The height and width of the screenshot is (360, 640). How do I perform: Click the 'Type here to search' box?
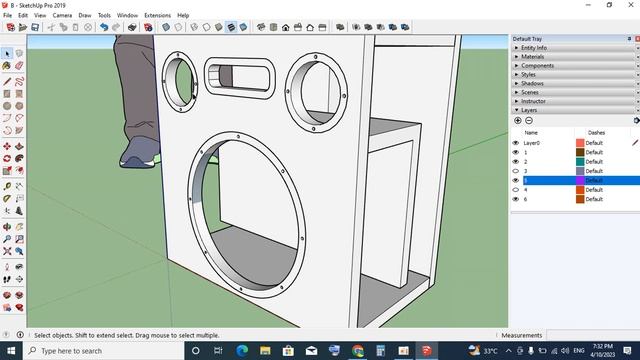click(104, 351)
